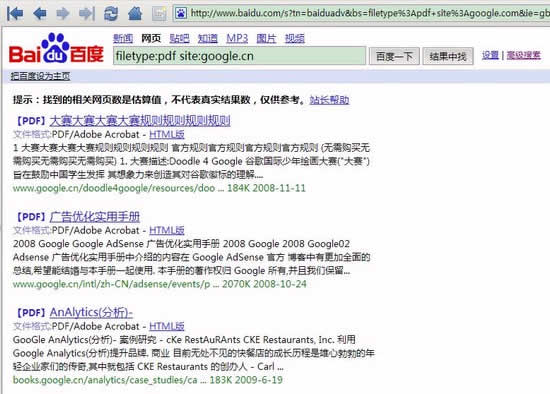Click the 百度一下 search button
Viewport: 550px width, 394px height.
(x=394, y=56)
